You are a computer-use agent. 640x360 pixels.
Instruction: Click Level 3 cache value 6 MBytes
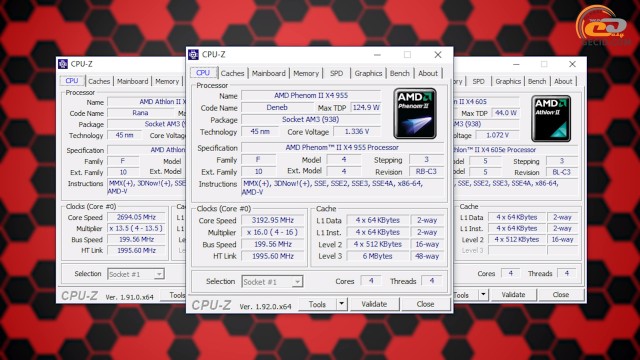tap(378, 256)
